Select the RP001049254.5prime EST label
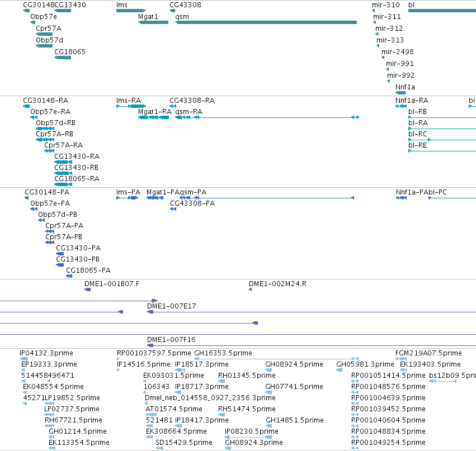Screen dimensions: 476x451 pyautogui.click(x=388, y=443)
